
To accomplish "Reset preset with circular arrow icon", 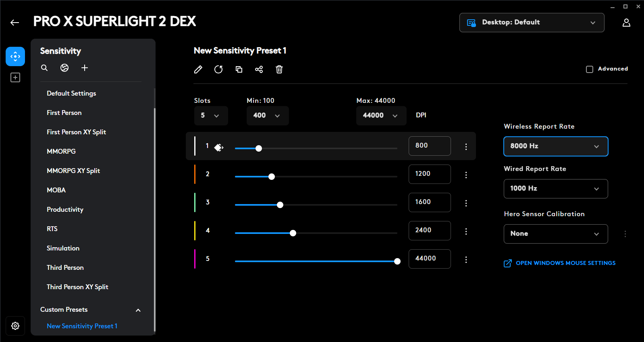I will coord(218,69).
